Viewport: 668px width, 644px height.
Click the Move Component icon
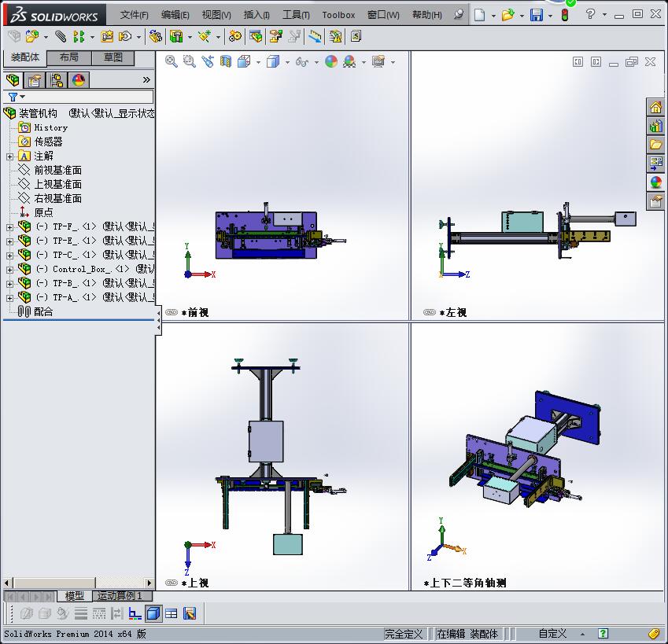click(125, 37)
